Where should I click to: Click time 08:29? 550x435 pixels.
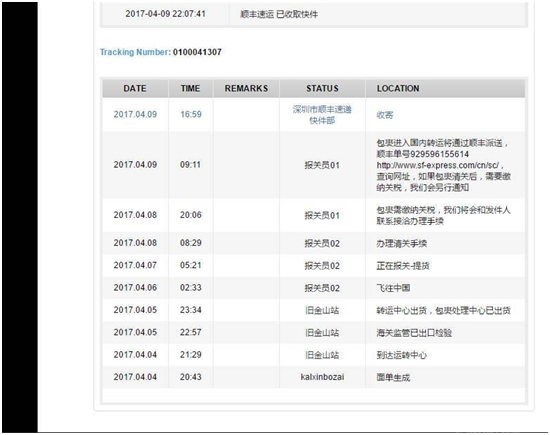coord(191,243)
